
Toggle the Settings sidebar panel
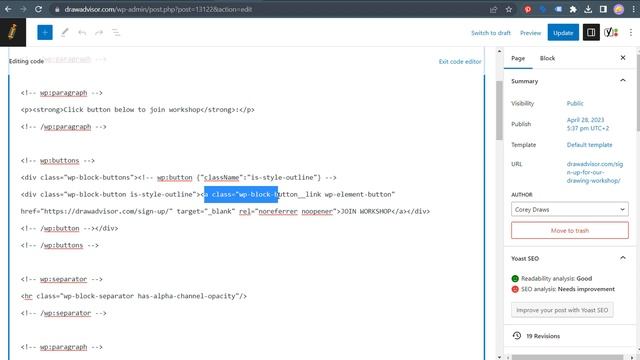click(591, 33)
